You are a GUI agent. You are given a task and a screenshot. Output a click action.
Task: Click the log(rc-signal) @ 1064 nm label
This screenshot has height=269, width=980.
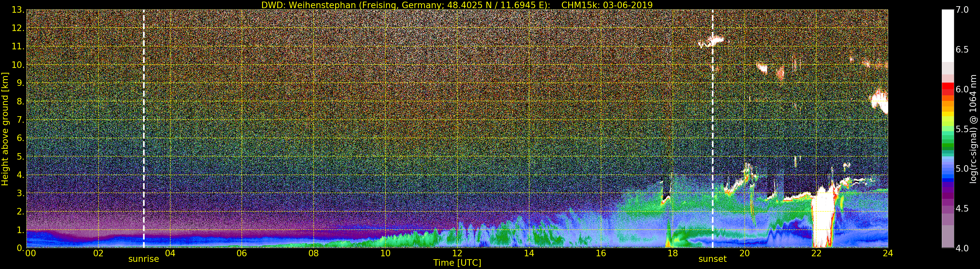tap(975, 129)
